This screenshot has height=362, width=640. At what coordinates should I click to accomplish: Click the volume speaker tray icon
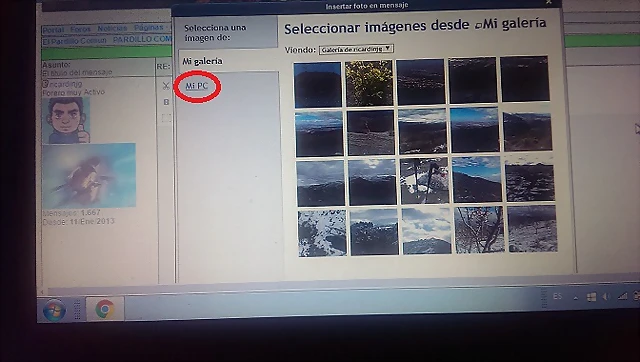click(x=605, y=297)
